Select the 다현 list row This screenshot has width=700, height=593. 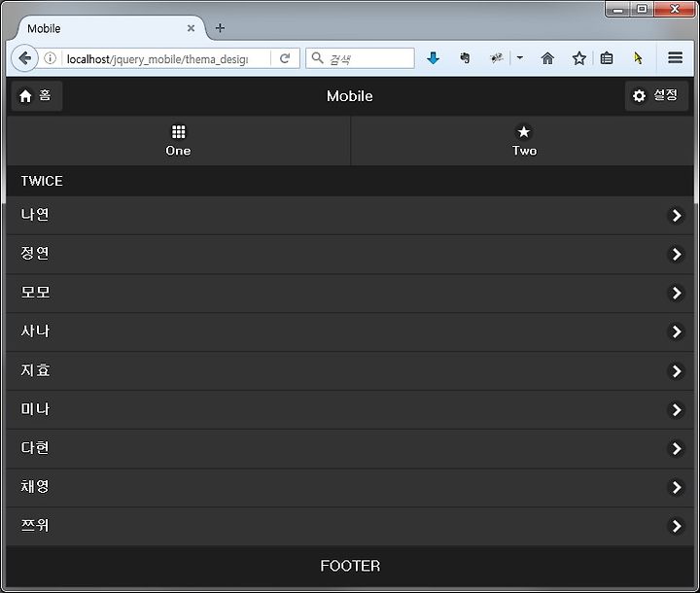click(x=350, y=448)
